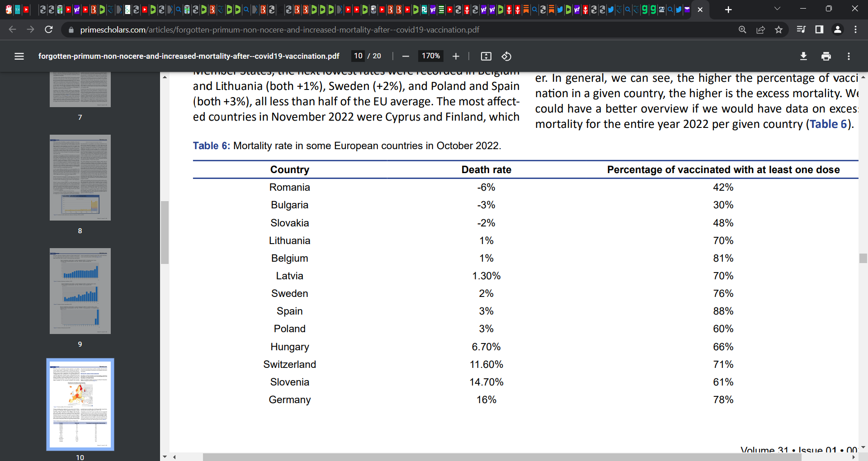The width and height of the screenshot is (868, 461).
Task: Follow the bold 'Table 6' link in paragraph
Action: tap(828, 124)
